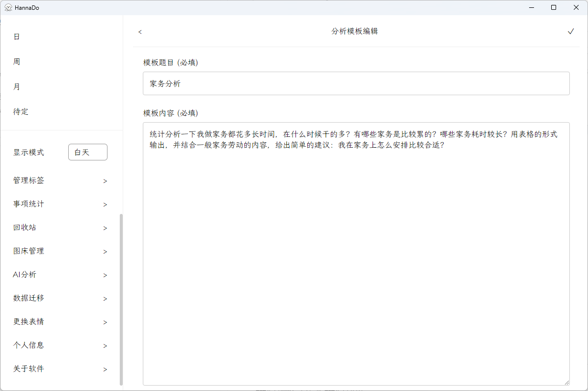Click the HannaDo app icon in title bar

(x=8, y=7)
